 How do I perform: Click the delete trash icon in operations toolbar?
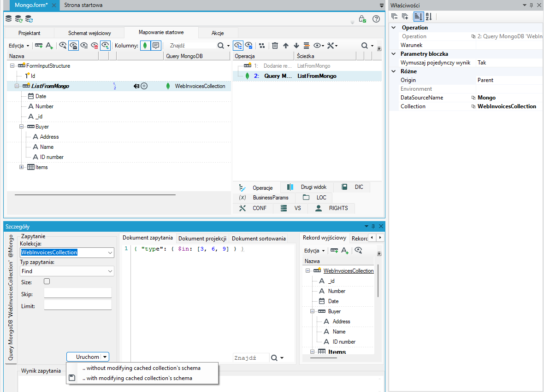[x=275, y=46]
